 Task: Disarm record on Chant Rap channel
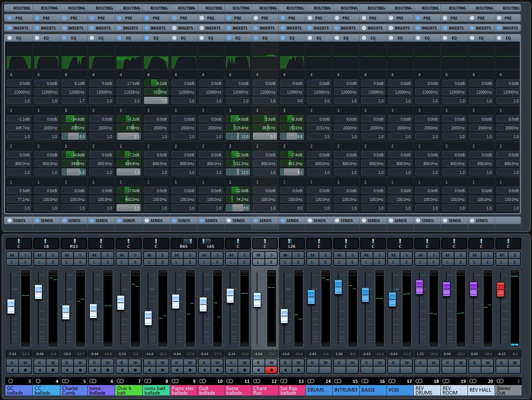(x=271, y=370)
